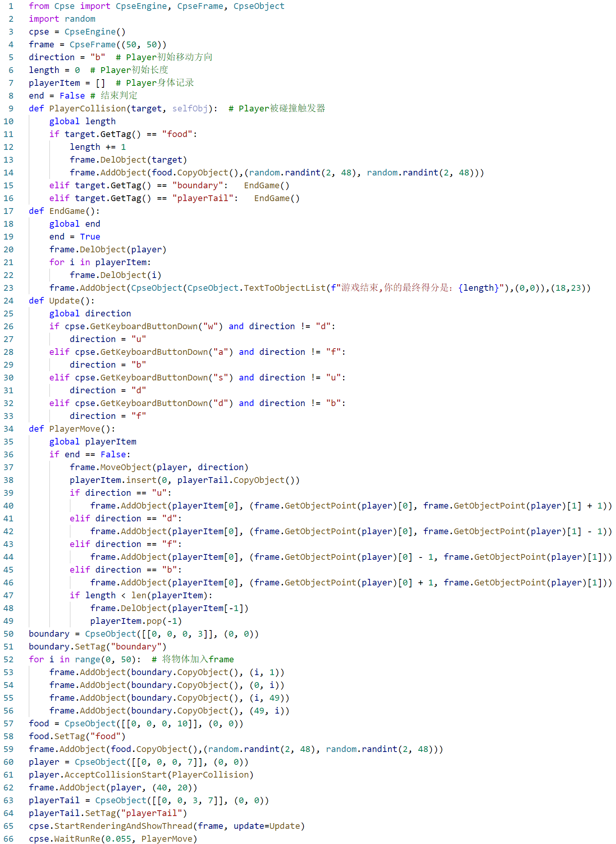
Task: Click the "[[0, 0, 0, 3]]" list on line 50
Action: click(177, 634)
